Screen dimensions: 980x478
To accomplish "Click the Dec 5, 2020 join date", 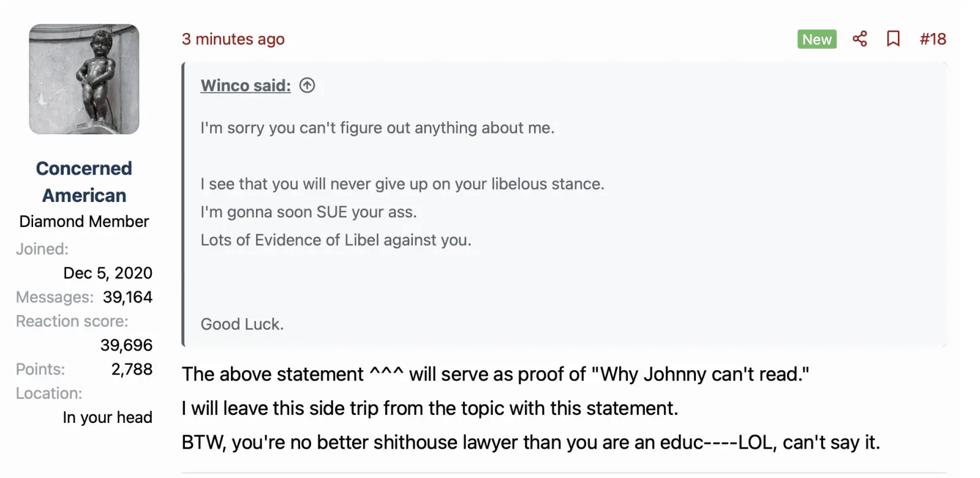I will pyautogui.click(x=108, y=273).
